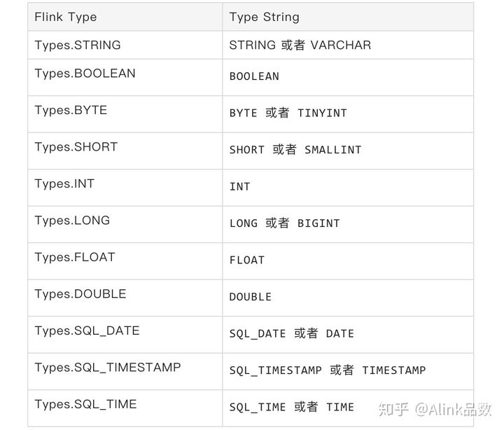The width and height of the screenshot is (504, 430).
Task: Click the SQL_TIMESTAMP 或者 TIMESTAMP cell
Action: point(327,370)
